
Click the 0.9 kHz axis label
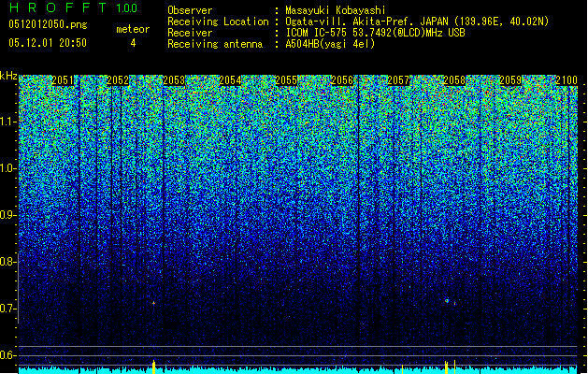pos(7,215)
